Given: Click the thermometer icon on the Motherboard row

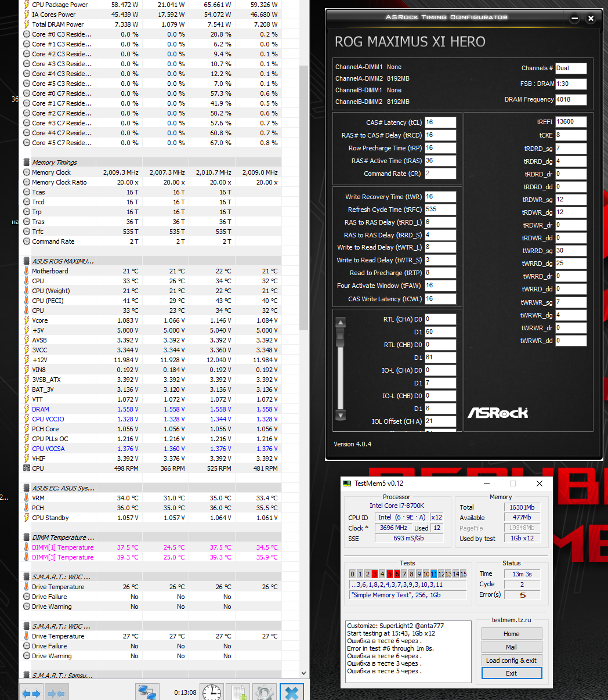Looking at the screenshot, I should tap(26, 271).
